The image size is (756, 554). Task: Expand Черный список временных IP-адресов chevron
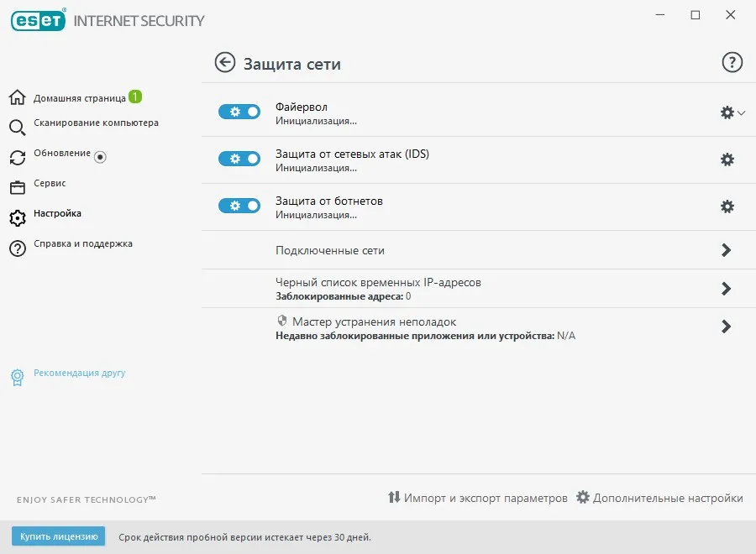click(x=726, y=289)
